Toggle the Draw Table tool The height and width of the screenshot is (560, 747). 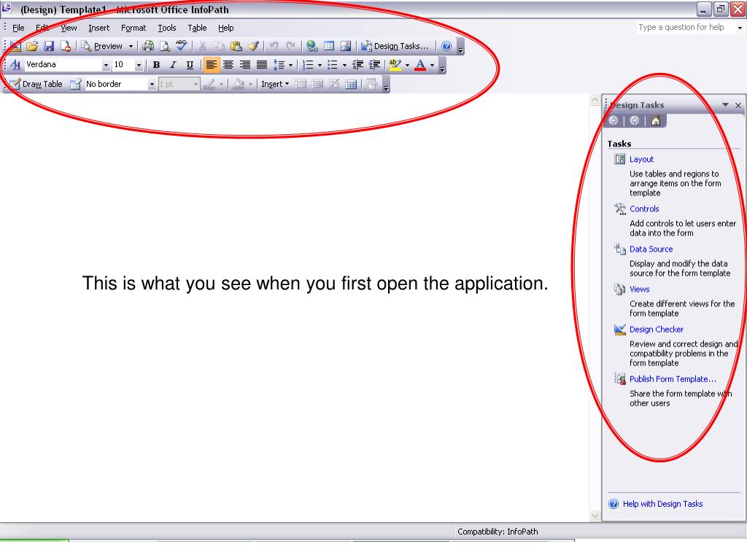tap(36, 85)
